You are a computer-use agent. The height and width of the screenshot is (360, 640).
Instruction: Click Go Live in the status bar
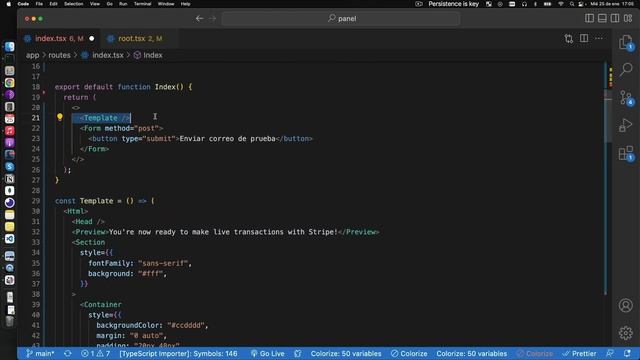click(x=268, y=353)
